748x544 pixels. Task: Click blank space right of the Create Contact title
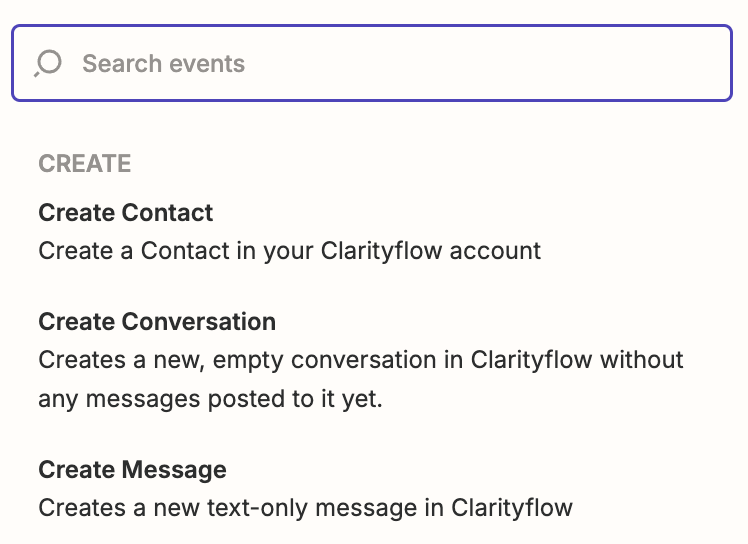coord(450,213)
